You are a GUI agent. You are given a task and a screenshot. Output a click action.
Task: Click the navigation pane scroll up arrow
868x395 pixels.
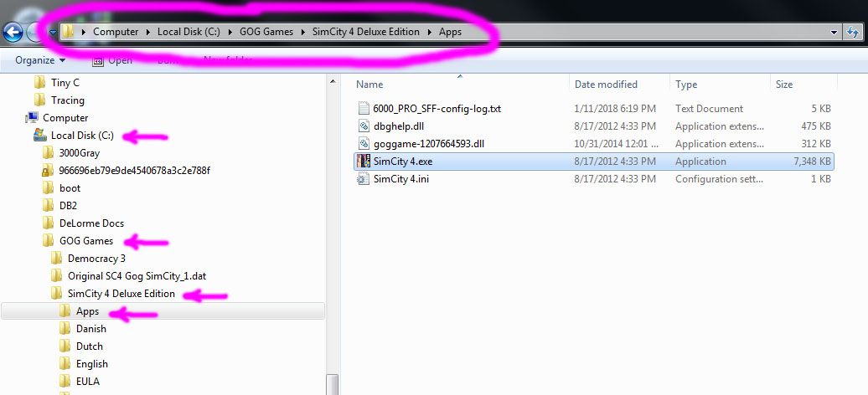coord(332,82)
